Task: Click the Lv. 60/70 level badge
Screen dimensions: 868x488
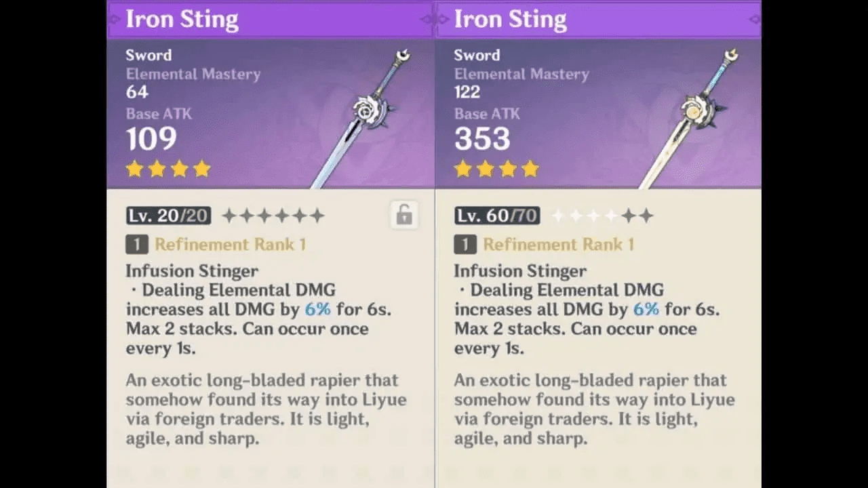Action: (497, 216)
